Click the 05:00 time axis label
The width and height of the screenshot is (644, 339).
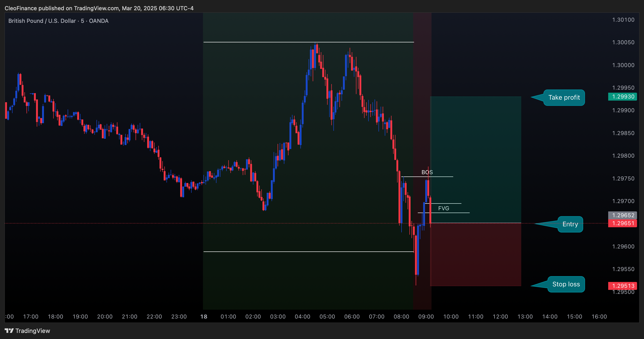pos(327,316)
